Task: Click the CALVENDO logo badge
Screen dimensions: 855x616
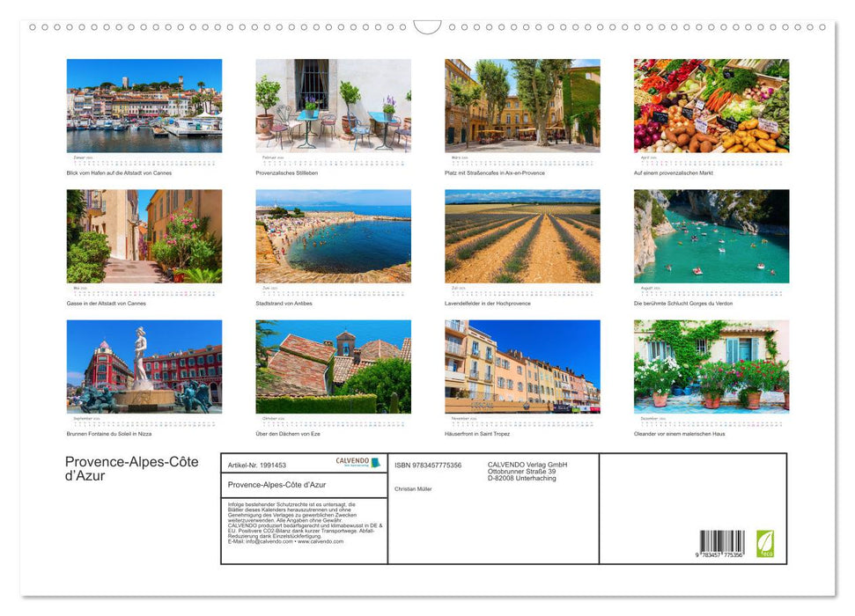Action: click(x=351, y=462)
